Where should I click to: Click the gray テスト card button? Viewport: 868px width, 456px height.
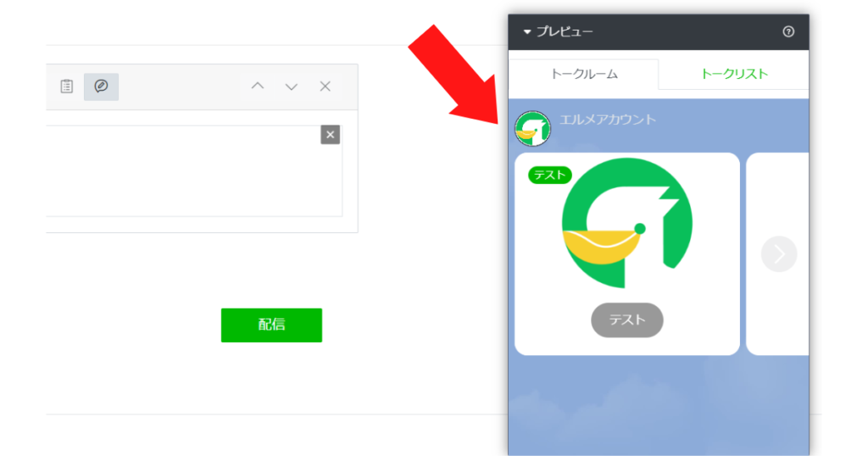click(x=626, y=320)
